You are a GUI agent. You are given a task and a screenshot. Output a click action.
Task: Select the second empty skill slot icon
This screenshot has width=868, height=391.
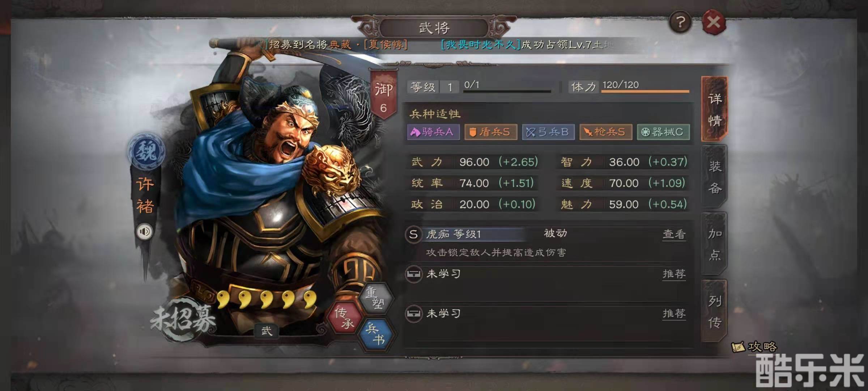tap(414, 313)
